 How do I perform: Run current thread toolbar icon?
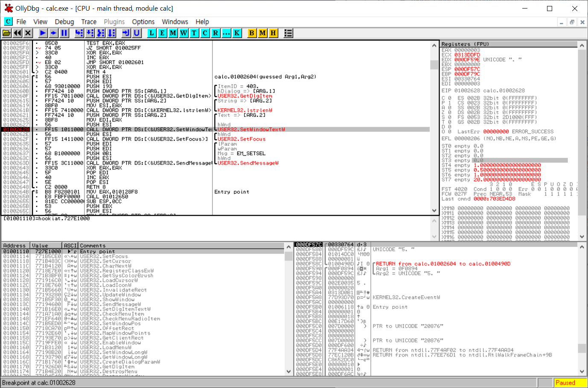point(53,33)
